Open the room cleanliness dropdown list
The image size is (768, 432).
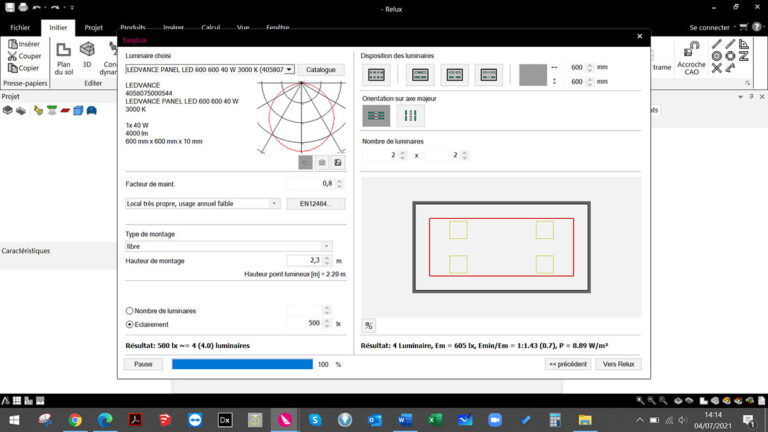(274, 203)
